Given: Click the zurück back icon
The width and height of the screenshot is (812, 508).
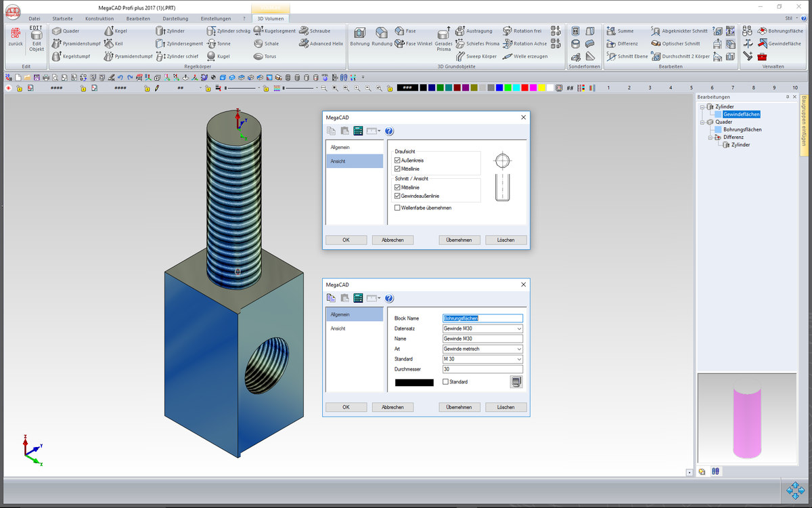Looking at the screenshot, I should pos(15,37).
